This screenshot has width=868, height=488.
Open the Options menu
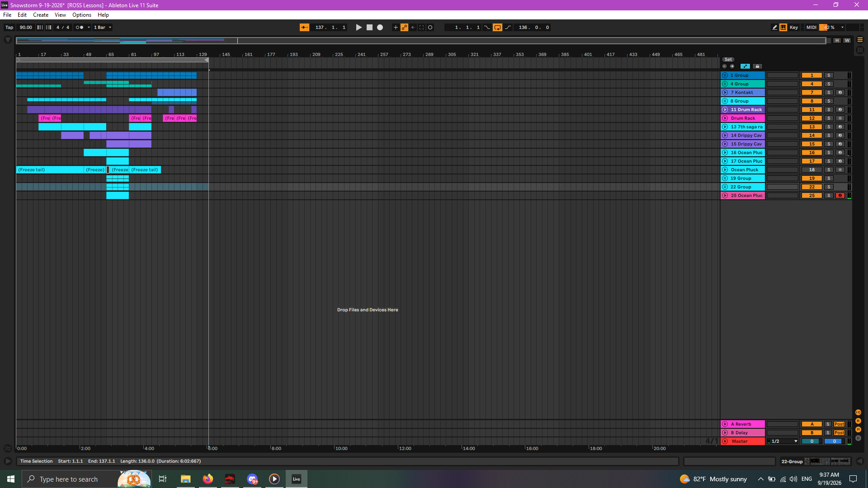pos(82,15)
